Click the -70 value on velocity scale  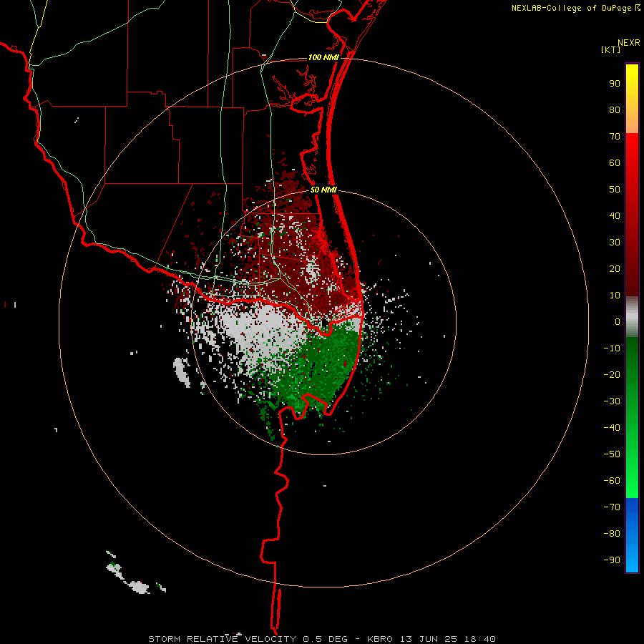click(x=612, y=507)
